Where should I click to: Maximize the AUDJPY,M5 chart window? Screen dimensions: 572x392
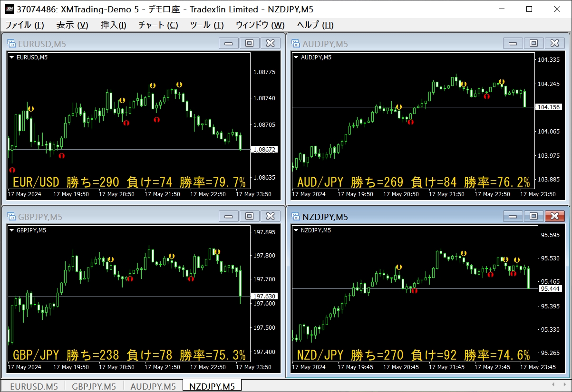pos(533,43)
